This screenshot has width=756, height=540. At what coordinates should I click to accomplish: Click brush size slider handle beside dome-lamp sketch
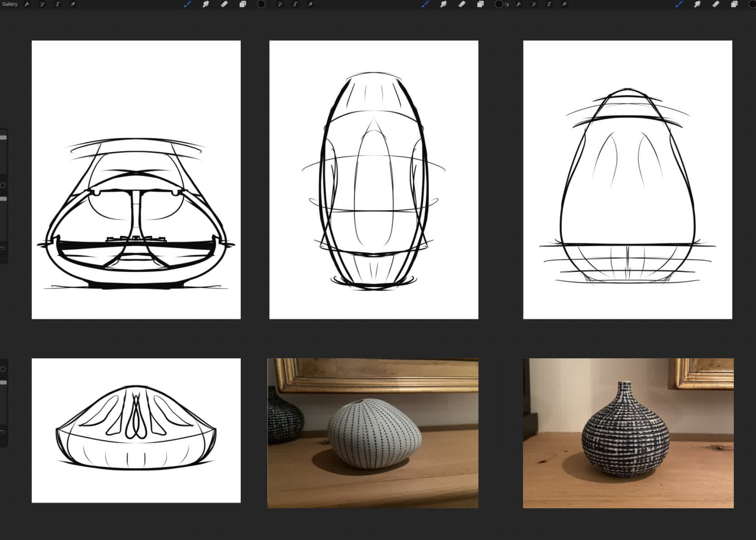point(3,137)
